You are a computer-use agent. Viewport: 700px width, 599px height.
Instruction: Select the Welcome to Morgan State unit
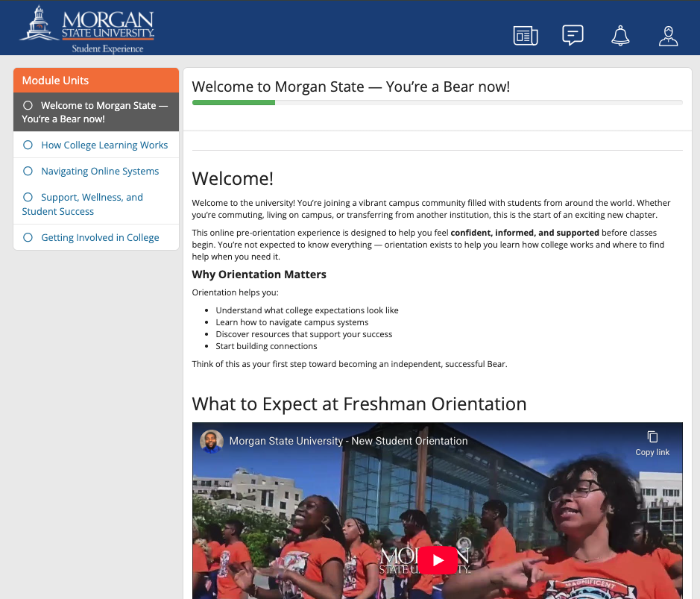pos(96,112)
